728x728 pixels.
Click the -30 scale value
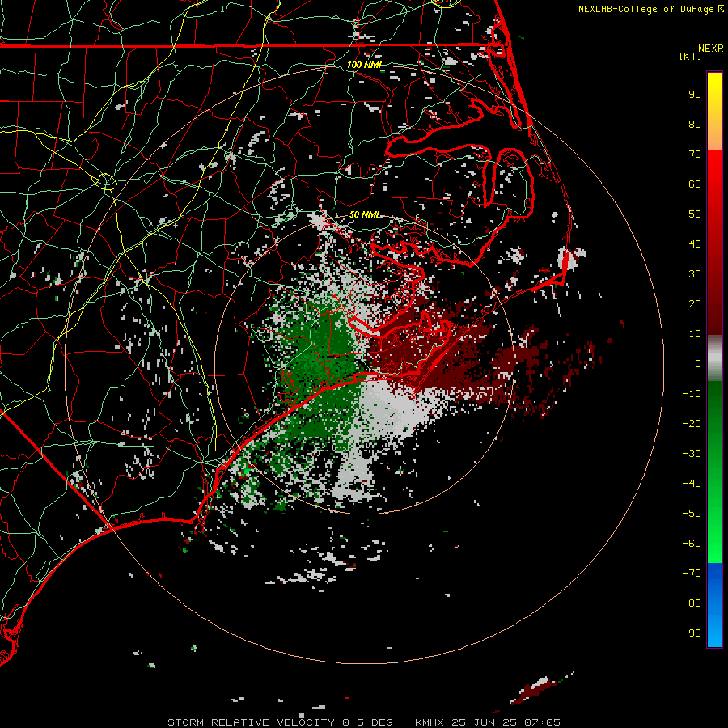[x=692, y=454]
